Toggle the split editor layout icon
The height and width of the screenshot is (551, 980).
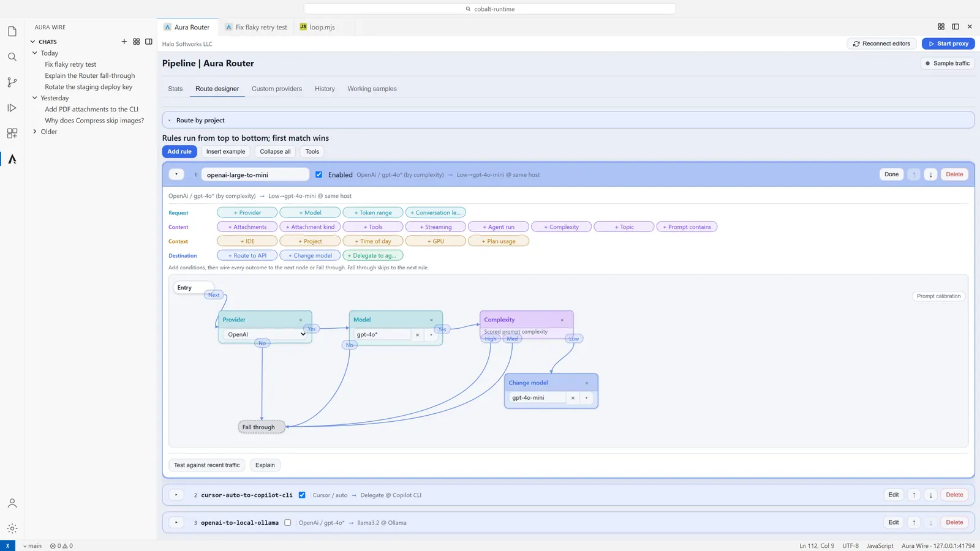pos(956,27)
